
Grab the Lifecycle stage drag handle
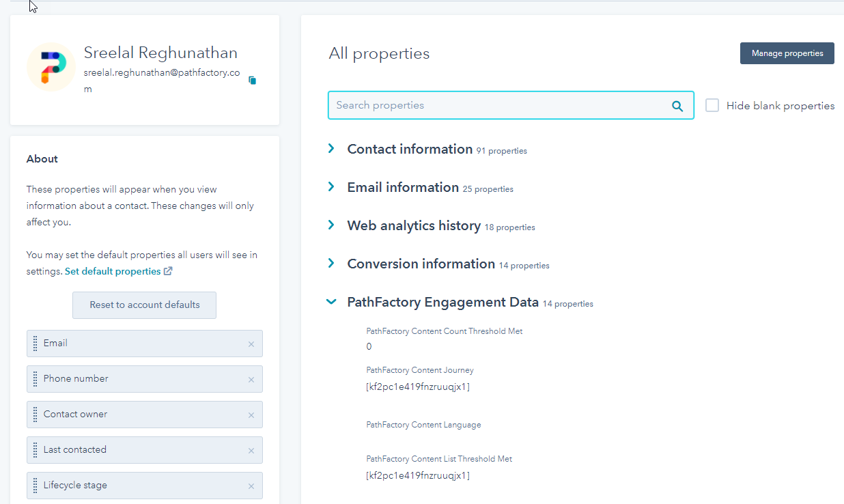[36, 486]
